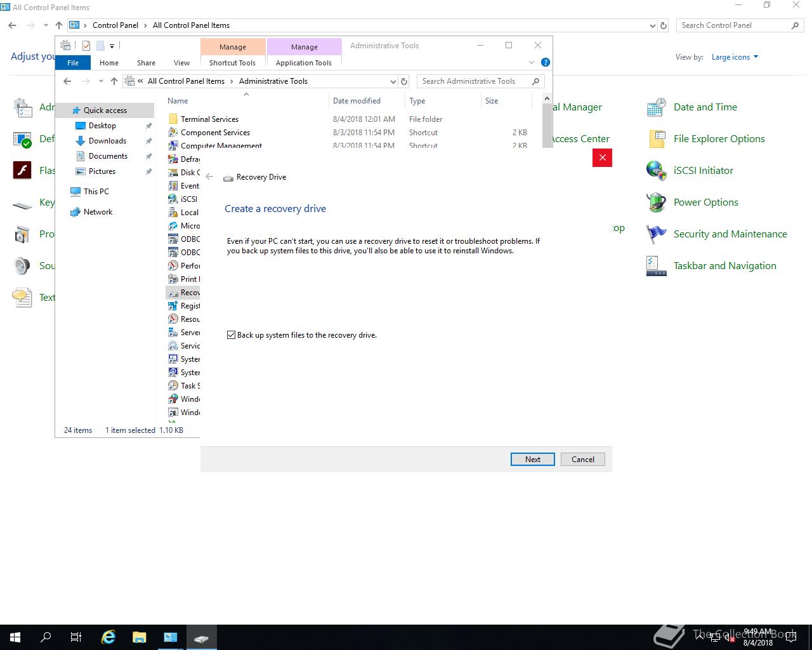Open Explorer help question mark icon
Viewport: 812px width, 650px height.
pyautogui.click(x=546, y=62)
